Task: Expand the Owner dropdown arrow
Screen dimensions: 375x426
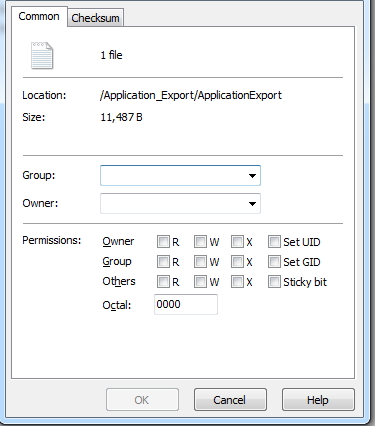Action: pyautogui.click(x=252, y=203)
